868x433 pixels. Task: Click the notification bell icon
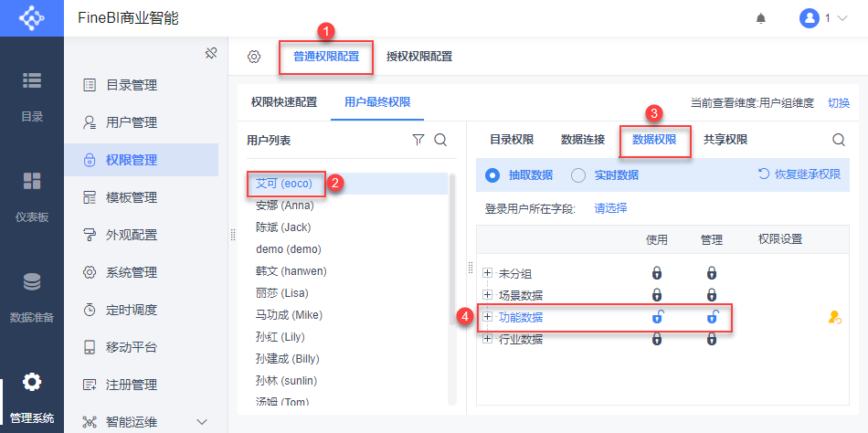point(761,18)
